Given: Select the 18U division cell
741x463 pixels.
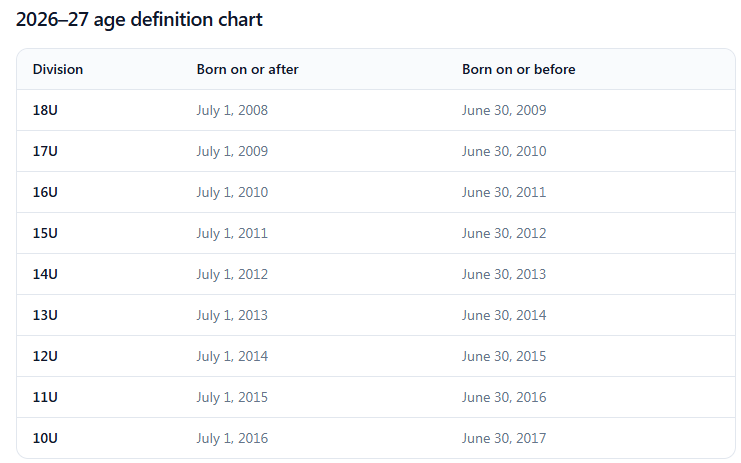Looking at the screenshot, I should 45,110.
